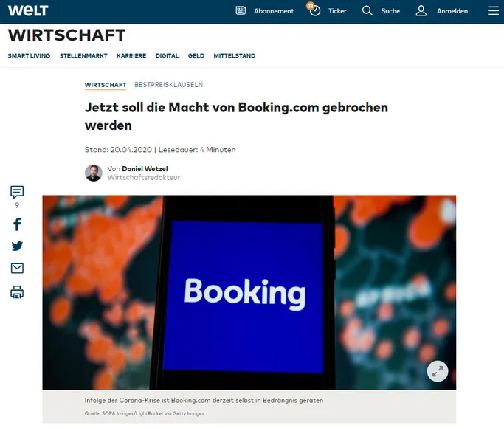Click the WELT logo

point(28,10)
